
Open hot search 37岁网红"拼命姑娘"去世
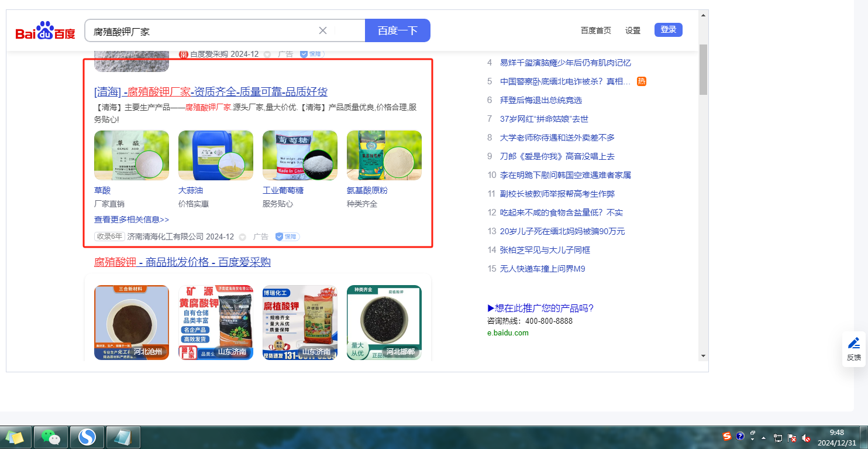(544, 119)
